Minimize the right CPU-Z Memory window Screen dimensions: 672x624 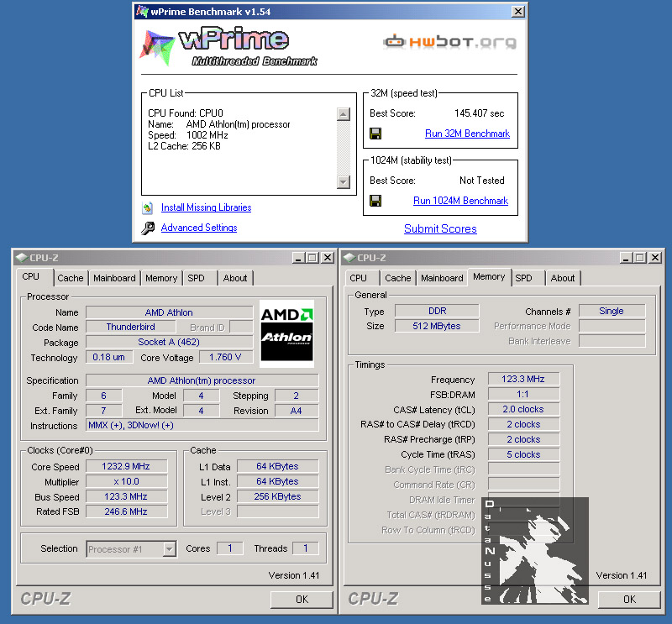point(626,258)
